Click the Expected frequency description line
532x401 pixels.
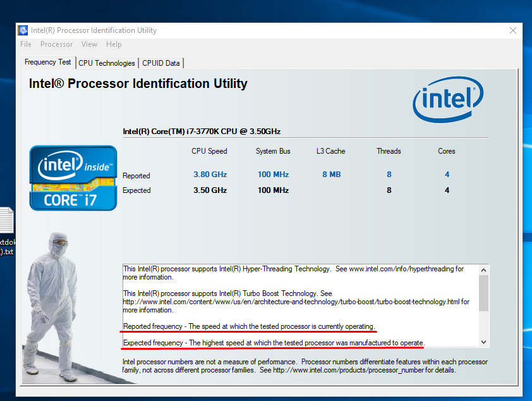(274, 343)
